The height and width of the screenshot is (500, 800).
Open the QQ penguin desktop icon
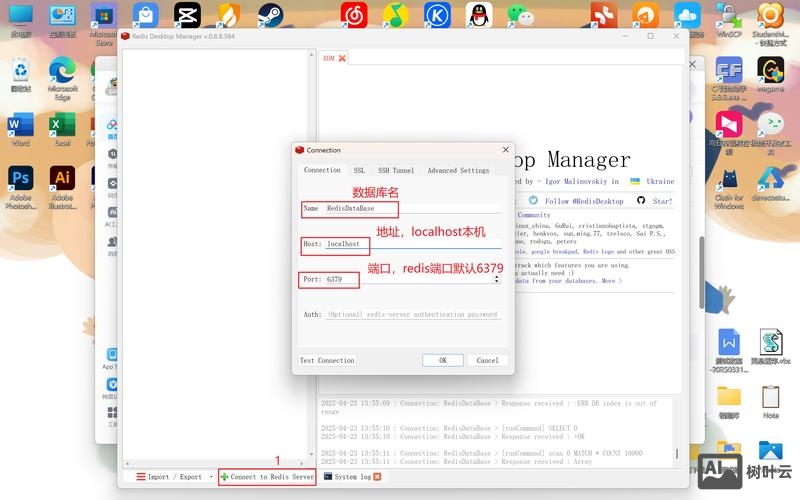pos(479,15)
